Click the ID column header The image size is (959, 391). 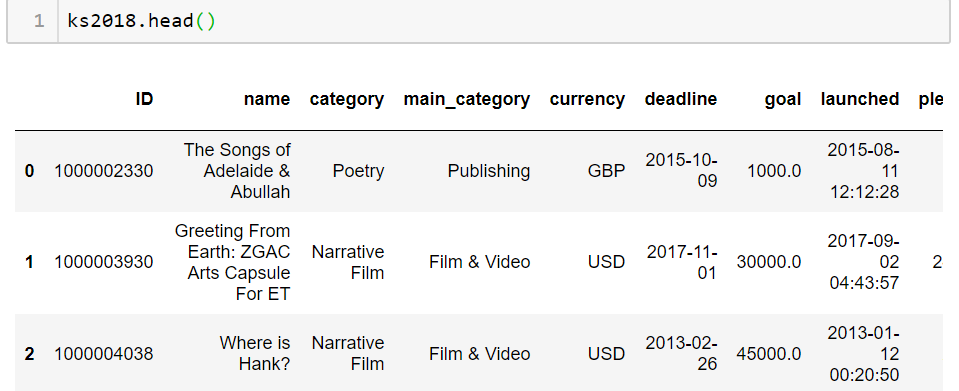tap(144, 99)
